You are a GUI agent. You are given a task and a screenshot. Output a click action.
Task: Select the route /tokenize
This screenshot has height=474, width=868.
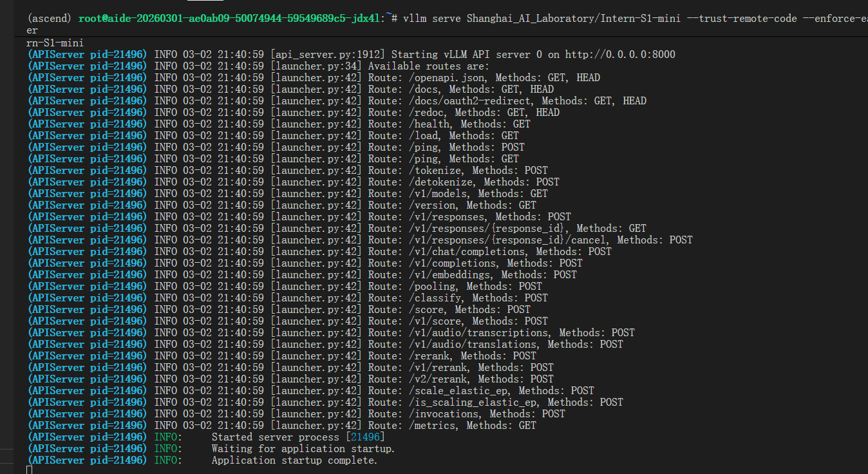pyautogui.click(x=435, y=170)
